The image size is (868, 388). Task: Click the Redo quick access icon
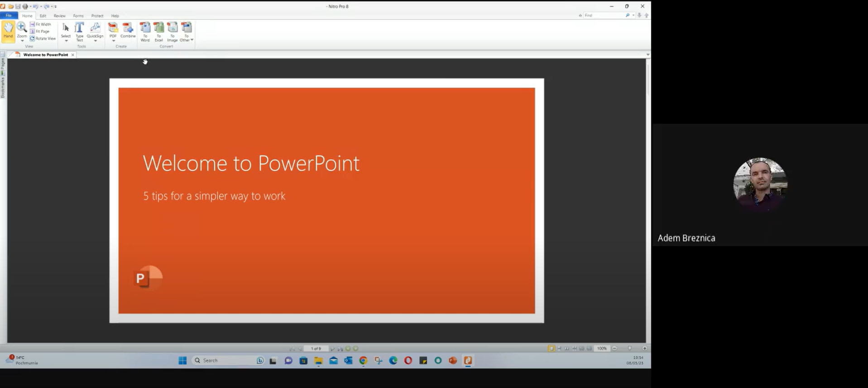[x=46, y=6]
